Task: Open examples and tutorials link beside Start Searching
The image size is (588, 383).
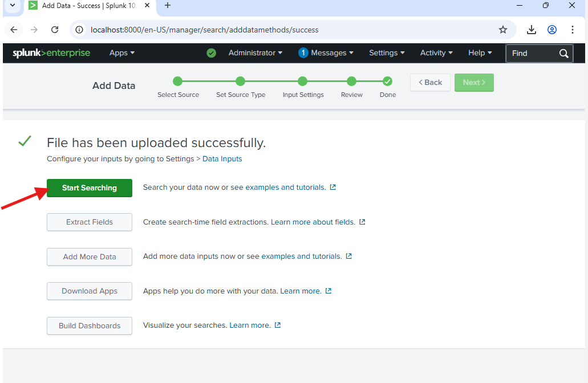Action: (285, 188)
